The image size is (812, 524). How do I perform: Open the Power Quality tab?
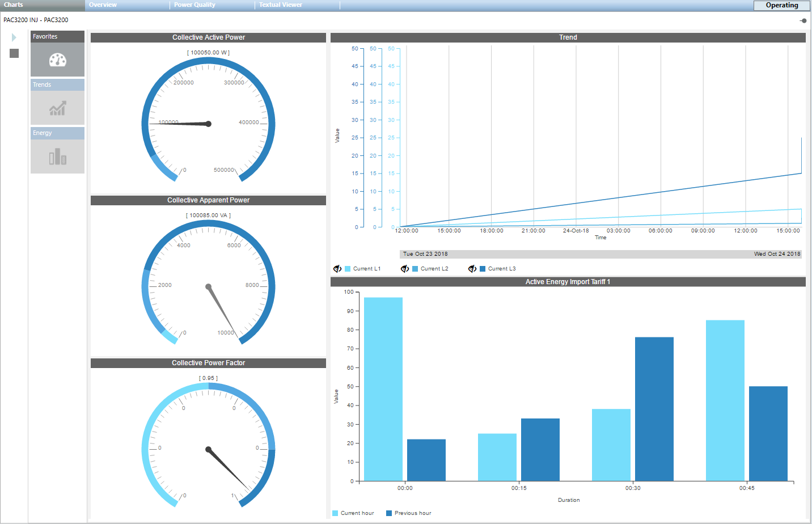tap(194, 5)
